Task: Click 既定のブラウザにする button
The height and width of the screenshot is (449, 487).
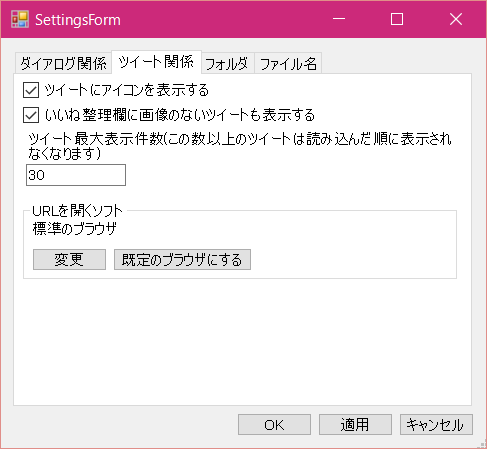Action: tap(182, 259)
